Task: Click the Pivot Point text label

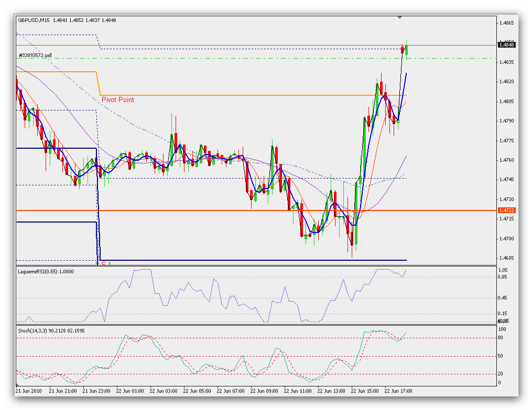Action: tap(117, 99)
